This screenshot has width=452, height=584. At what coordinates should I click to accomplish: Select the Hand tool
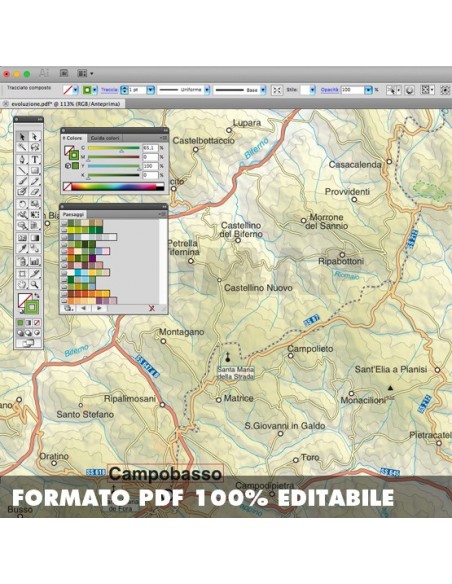pyautogui.click(x=22, y=285)
